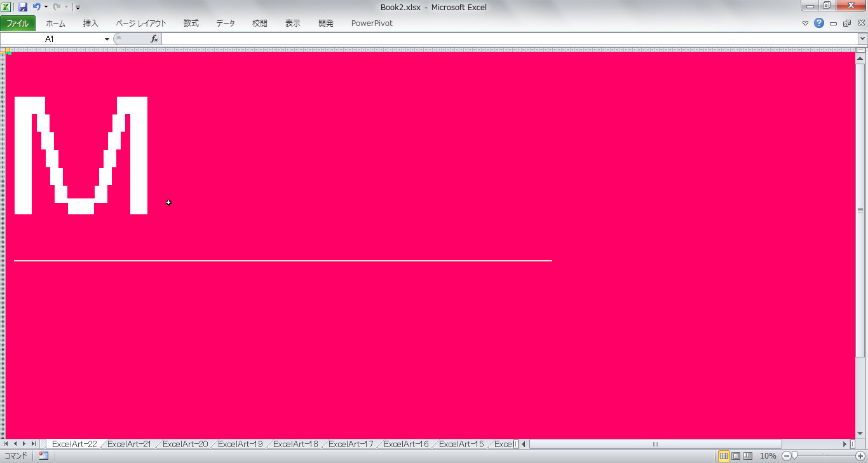Click the Name Box showing A1
The image size is (868, 463).
[51, 39]
